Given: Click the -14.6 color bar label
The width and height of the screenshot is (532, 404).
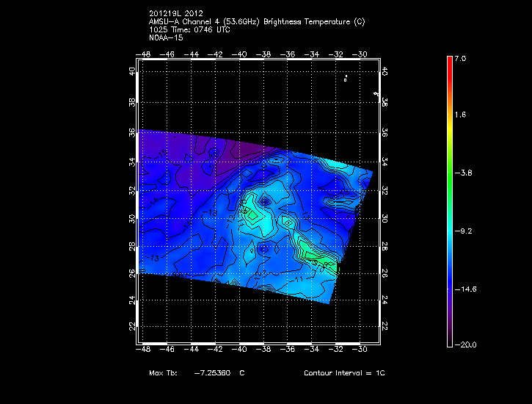Looking at the screenshot, I should pyautogui.click(x=464, y=289).
